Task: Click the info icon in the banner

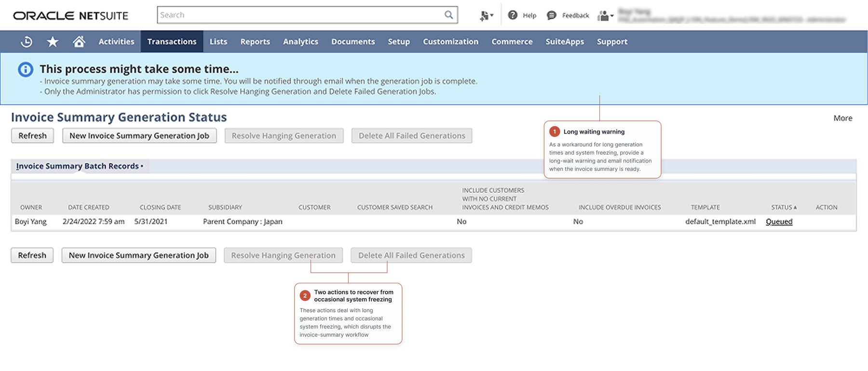Action: [x=26, y=70]
